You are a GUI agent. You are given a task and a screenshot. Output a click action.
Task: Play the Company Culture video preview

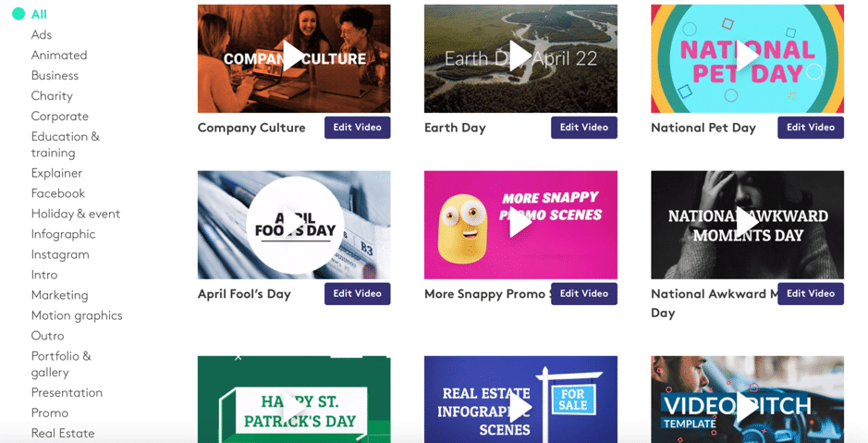(x=293, y=56)
